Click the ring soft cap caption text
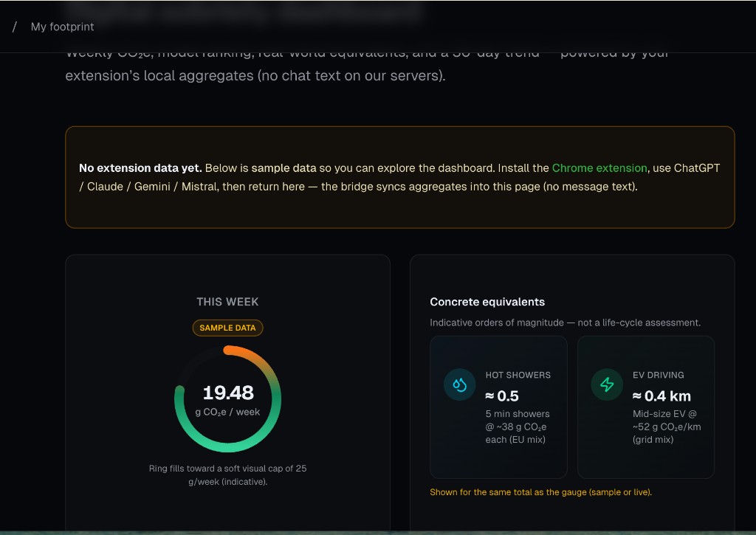This screenshot has height=535, width=756. pos(227,474)
